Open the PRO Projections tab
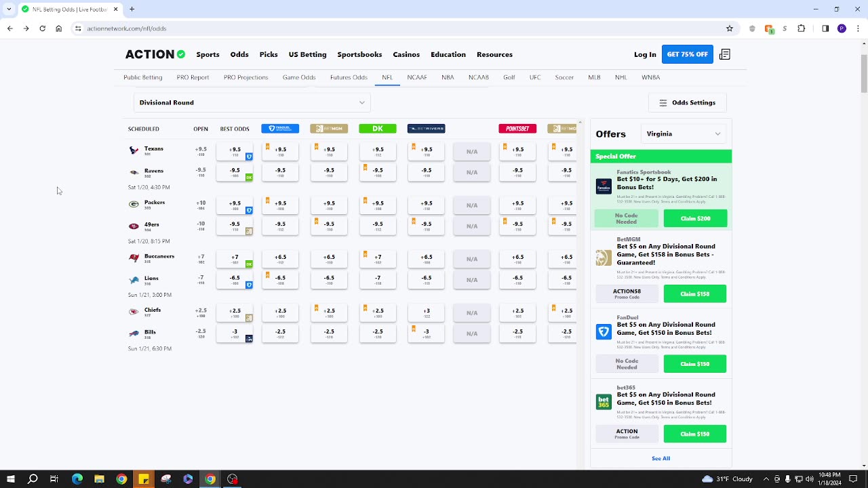 (246, 77)
